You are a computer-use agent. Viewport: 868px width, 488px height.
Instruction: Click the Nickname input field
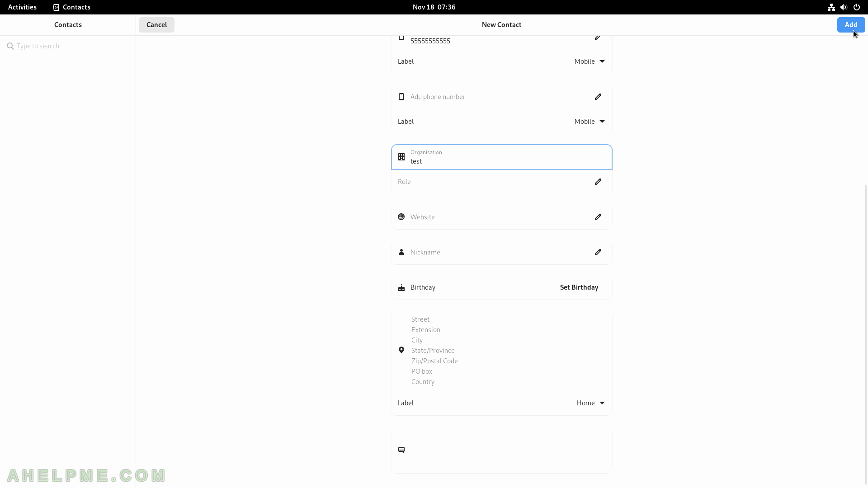[501, 252]
